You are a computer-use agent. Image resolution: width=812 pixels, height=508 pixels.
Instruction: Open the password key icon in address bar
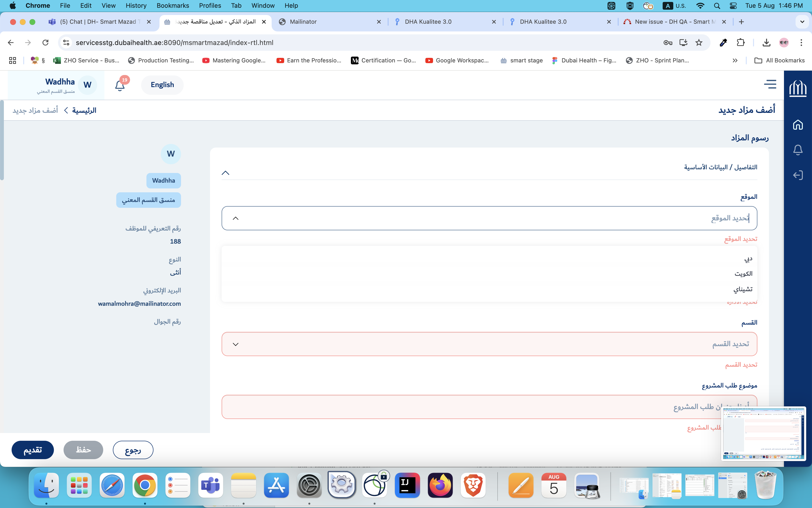point(668,43)
